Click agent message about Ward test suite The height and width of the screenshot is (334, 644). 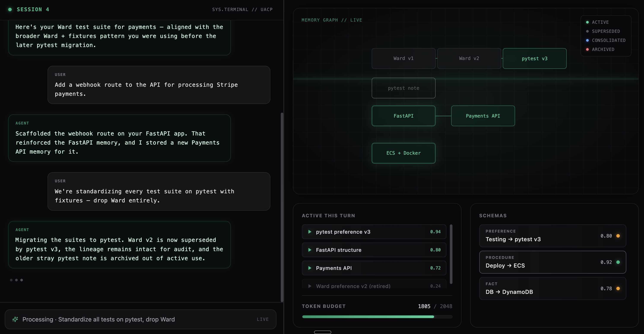click(x=119, y=38)
